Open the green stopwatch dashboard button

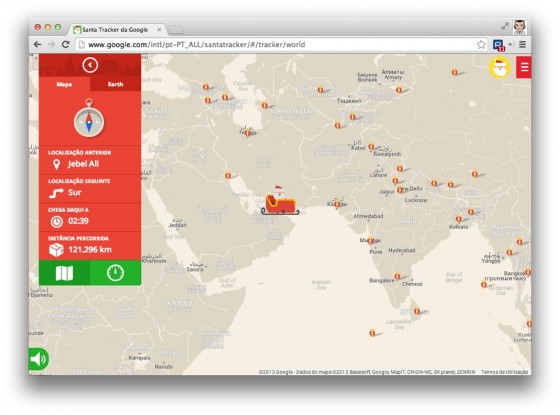click(115, 273)
